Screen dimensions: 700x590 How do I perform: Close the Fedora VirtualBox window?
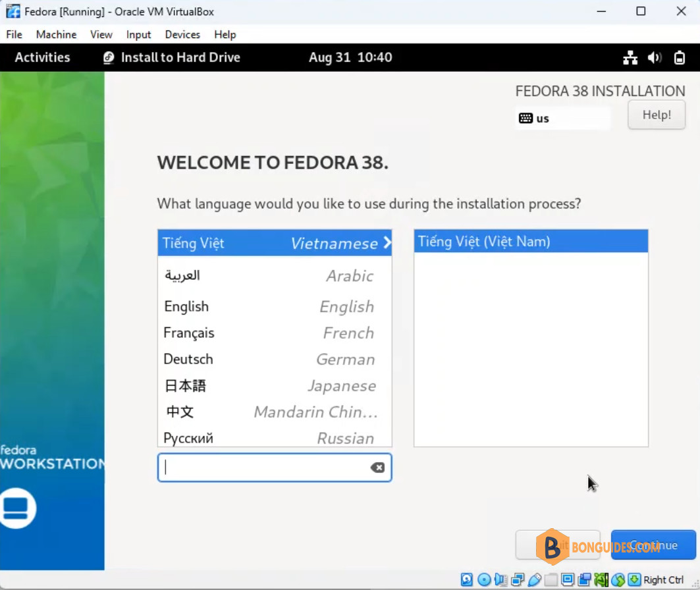tap(682, 11)
